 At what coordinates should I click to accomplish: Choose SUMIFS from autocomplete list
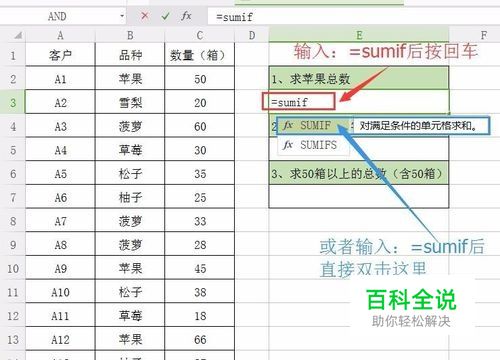tap(313, 145)
